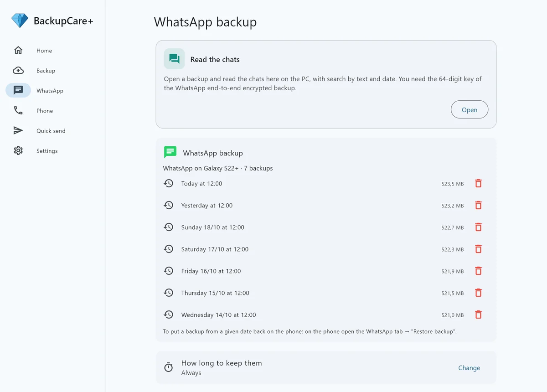Change how long to keep backups
The height and width of the screenshot is (392, 547).
click(x=469, y=368)
